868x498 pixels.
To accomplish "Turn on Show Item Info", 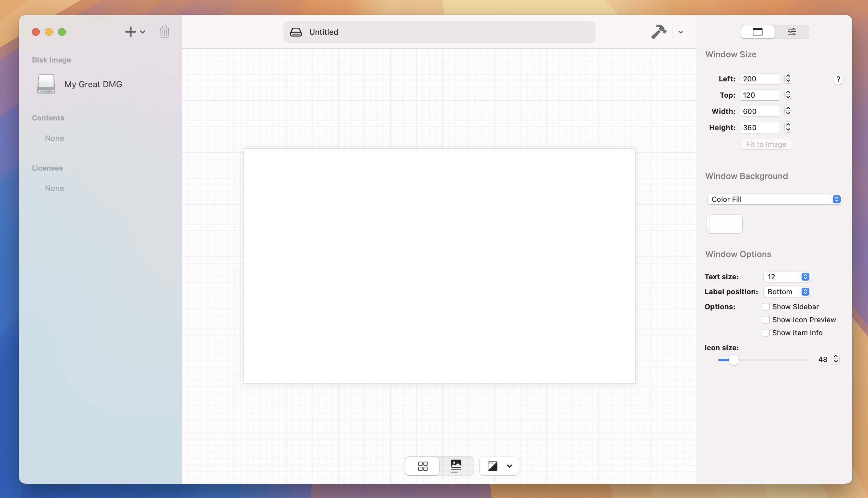I will [766, 332].
